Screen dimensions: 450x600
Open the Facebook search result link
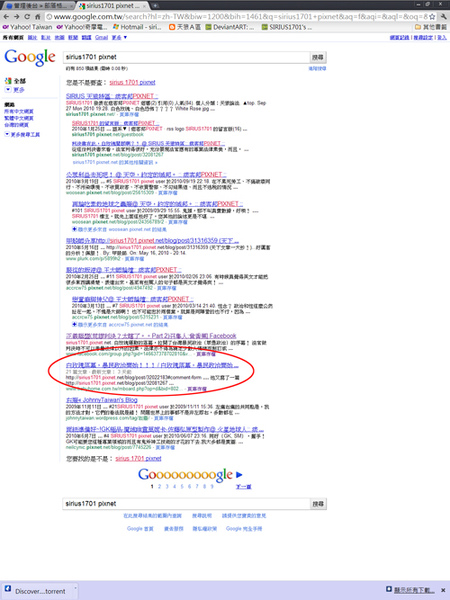[x=151, y=336]
